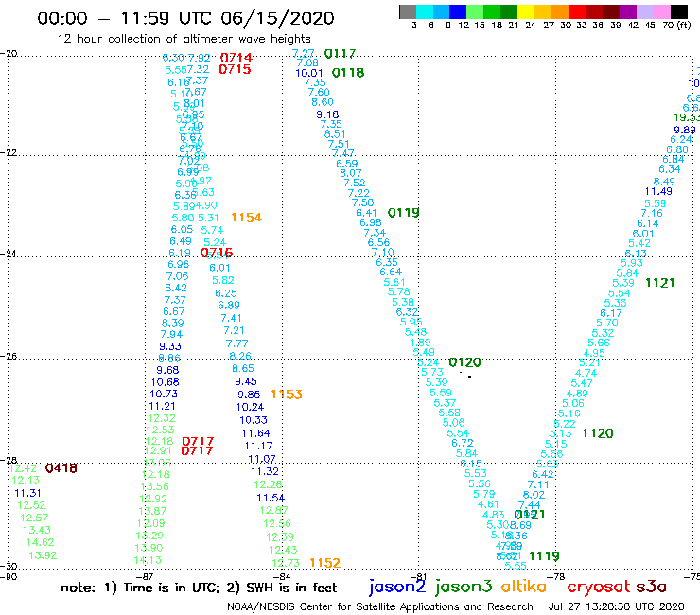Click the wave height value '8.65'

(243, 368)
